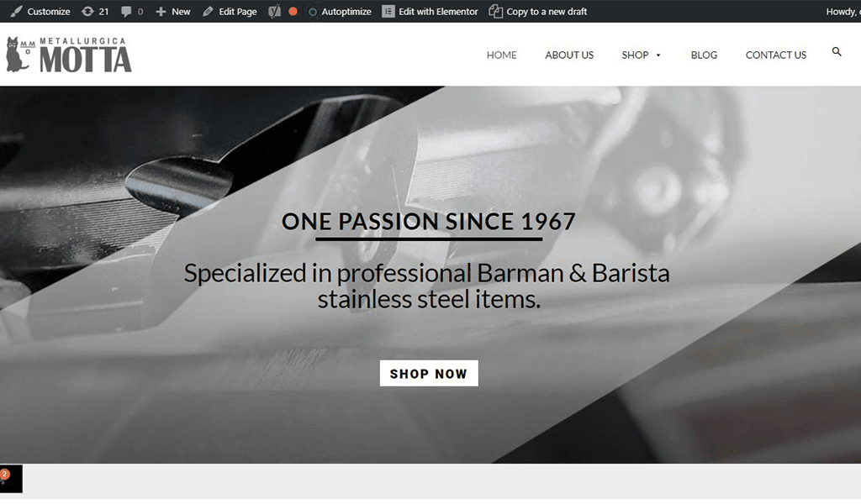Open the 21 pending updates icon
861x504 pixels.
(x=87, y=11)
